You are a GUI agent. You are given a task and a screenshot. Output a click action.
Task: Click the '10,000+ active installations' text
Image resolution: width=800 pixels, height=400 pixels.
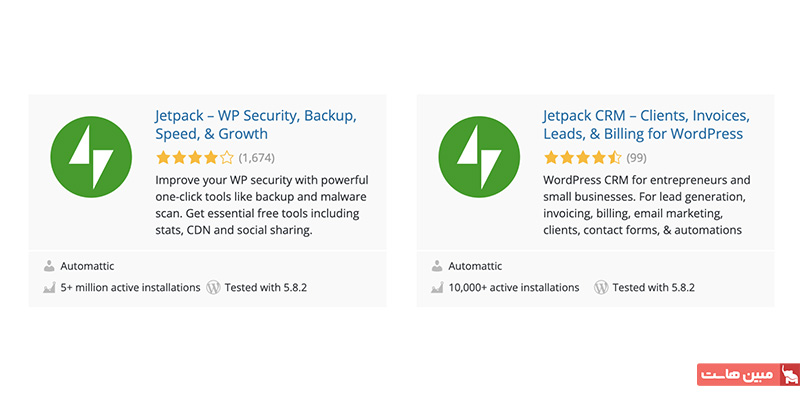click(x=514, y=287)
